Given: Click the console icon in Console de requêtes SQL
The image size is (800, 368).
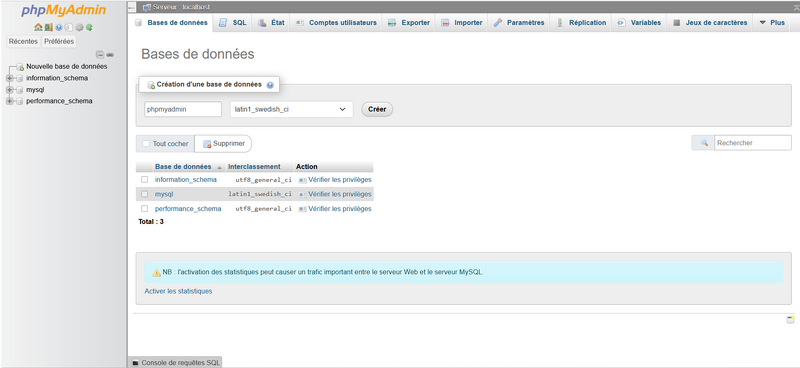Looking at the screenshot, I should pos(135,363).
